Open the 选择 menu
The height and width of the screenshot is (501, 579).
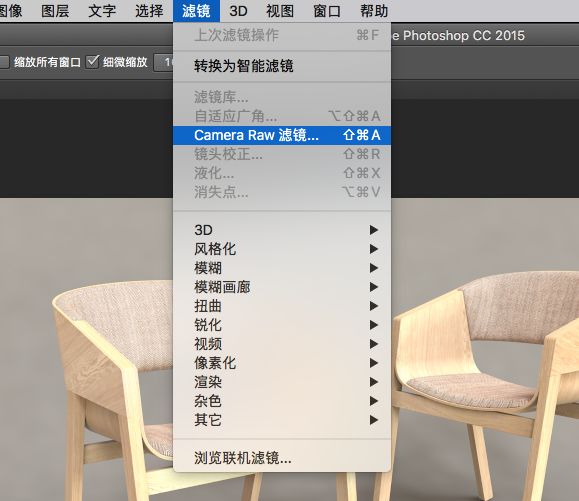149,11
